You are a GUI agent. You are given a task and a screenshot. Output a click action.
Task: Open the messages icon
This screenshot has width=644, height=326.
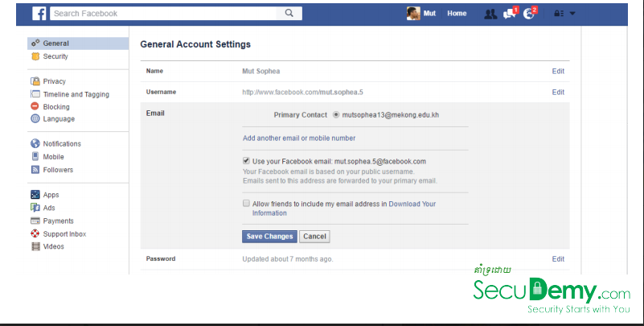coord(509,14)
